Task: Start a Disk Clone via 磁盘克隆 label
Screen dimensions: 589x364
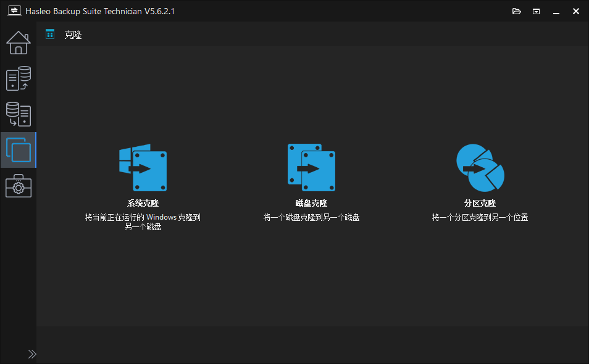Action: tap(311, 204)
